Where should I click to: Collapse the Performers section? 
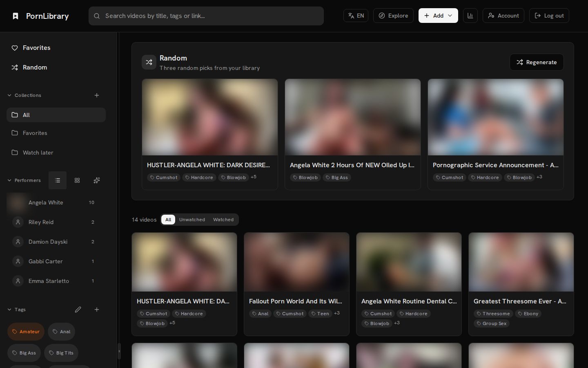(x=24, y=180)
